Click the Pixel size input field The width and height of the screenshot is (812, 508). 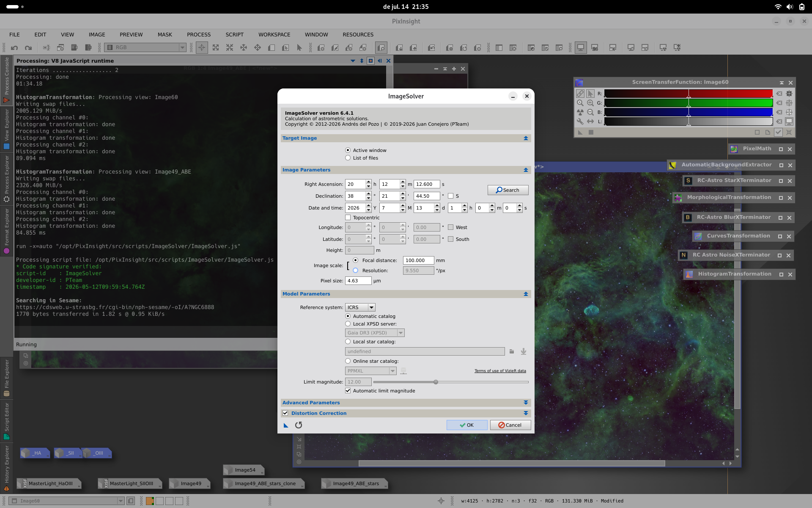tap(358, 281)
